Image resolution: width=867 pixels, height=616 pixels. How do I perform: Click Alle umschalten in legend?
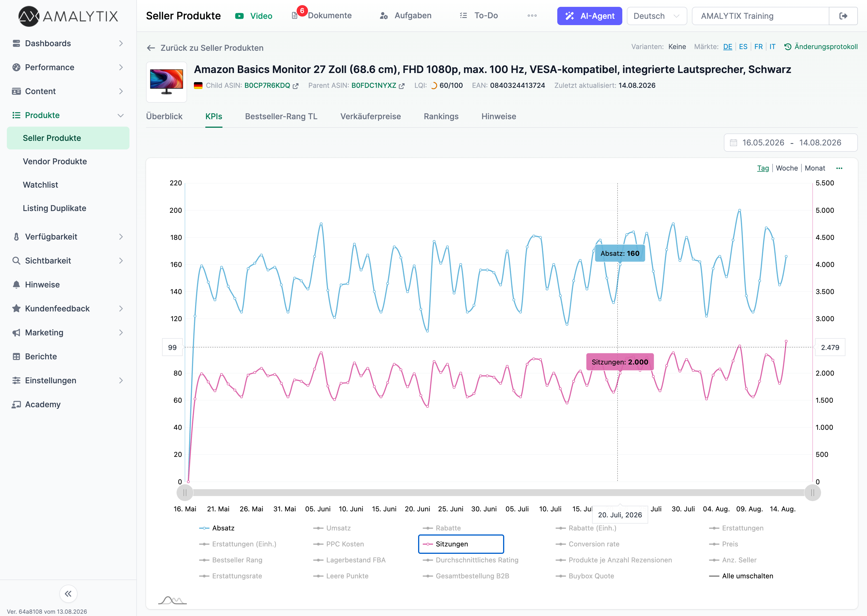741,576
